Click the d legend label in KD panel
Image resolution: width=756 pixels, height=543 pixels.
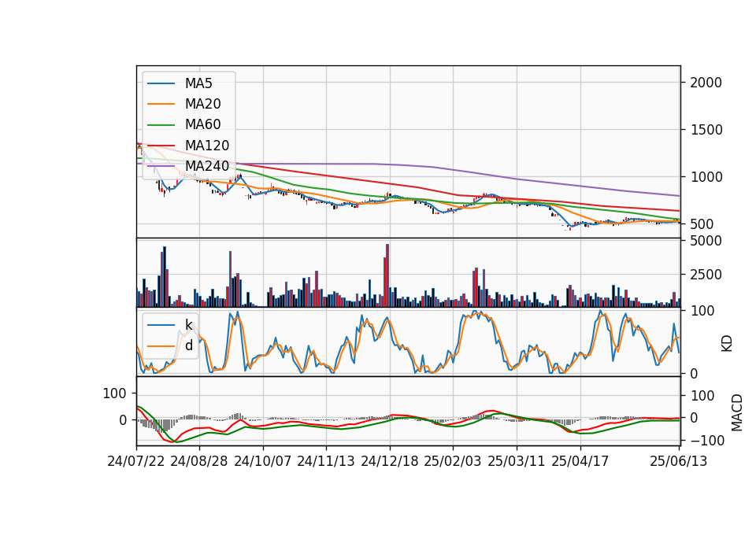188,345
